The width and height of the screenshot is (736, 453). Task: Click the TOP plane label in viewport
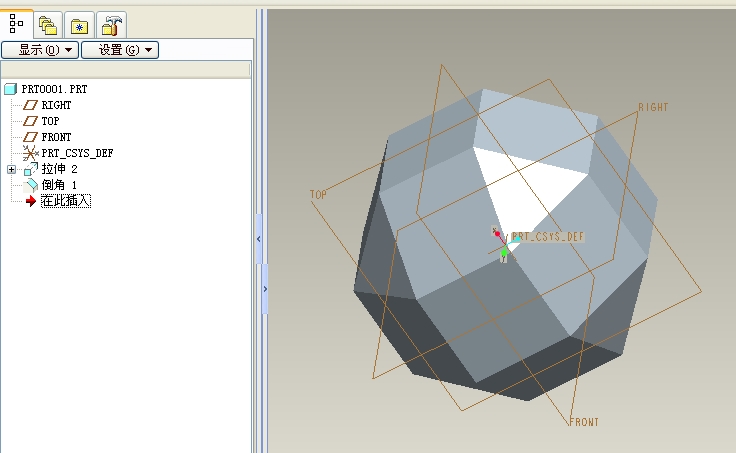318,195
